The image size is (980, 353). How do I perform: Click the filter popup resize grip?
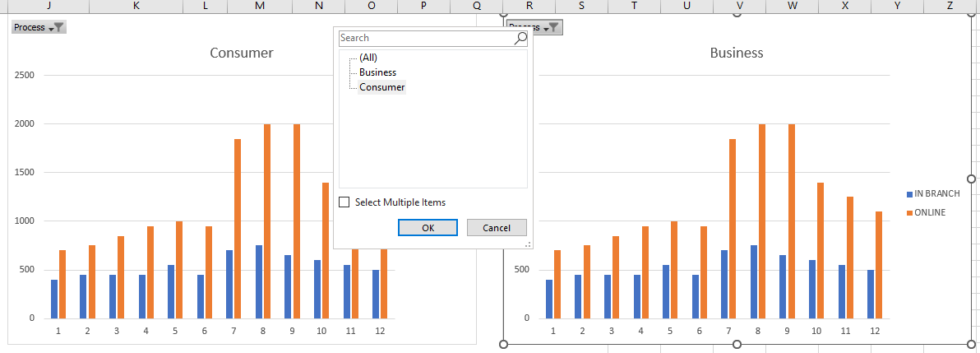coord(528,244)
